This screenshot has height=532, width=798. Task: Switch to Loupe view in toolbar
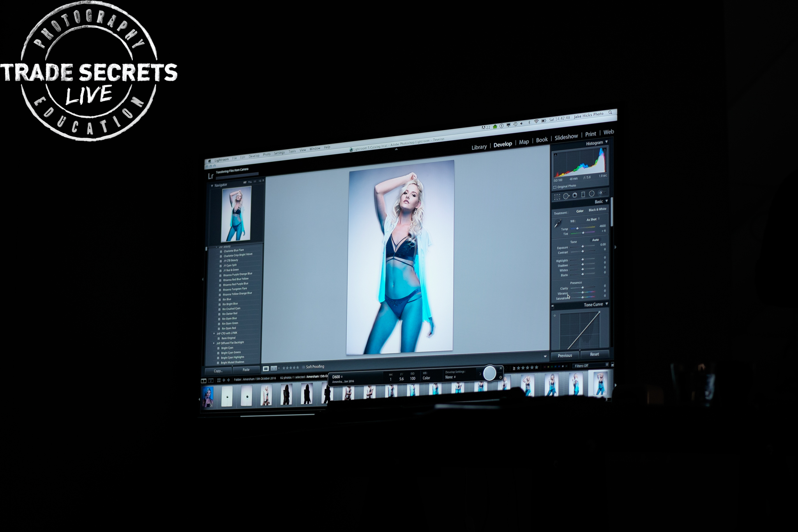tap(266, 368)
